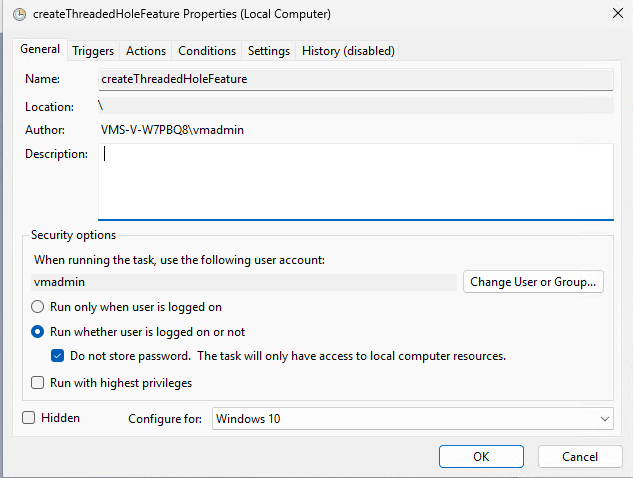Open the Actions tab
633x478 pixels.
click(146, 51)
